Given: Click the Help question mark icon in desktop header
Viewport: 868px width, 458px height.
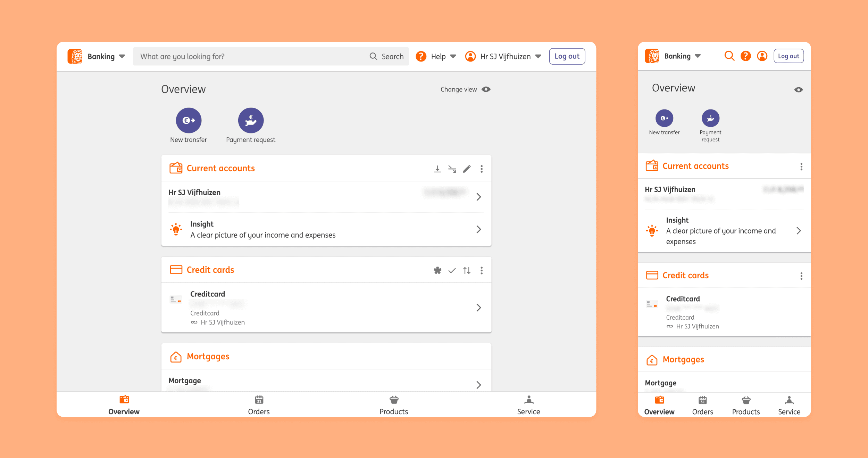Looking at the screenshot, I should [421, 56].
